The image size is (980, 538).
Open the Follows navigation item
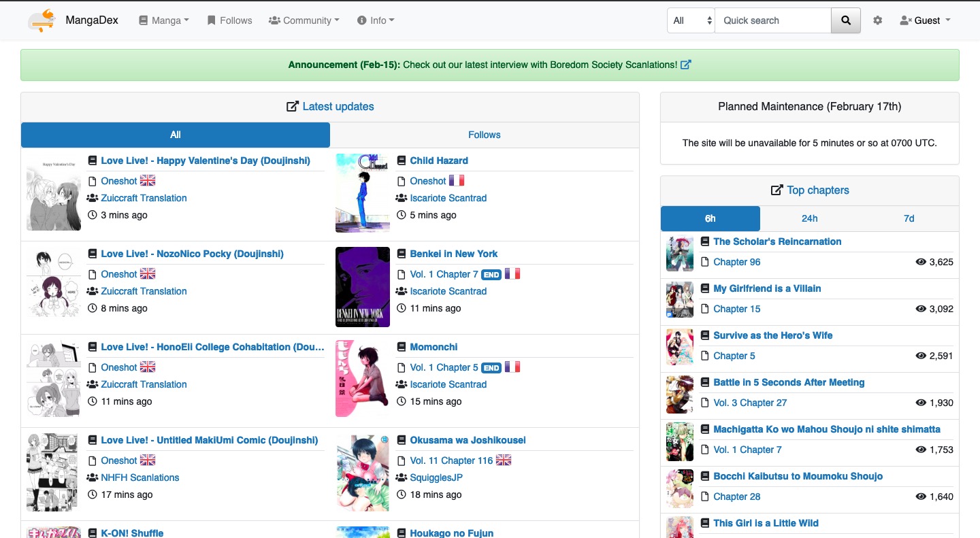pos(229,20)
